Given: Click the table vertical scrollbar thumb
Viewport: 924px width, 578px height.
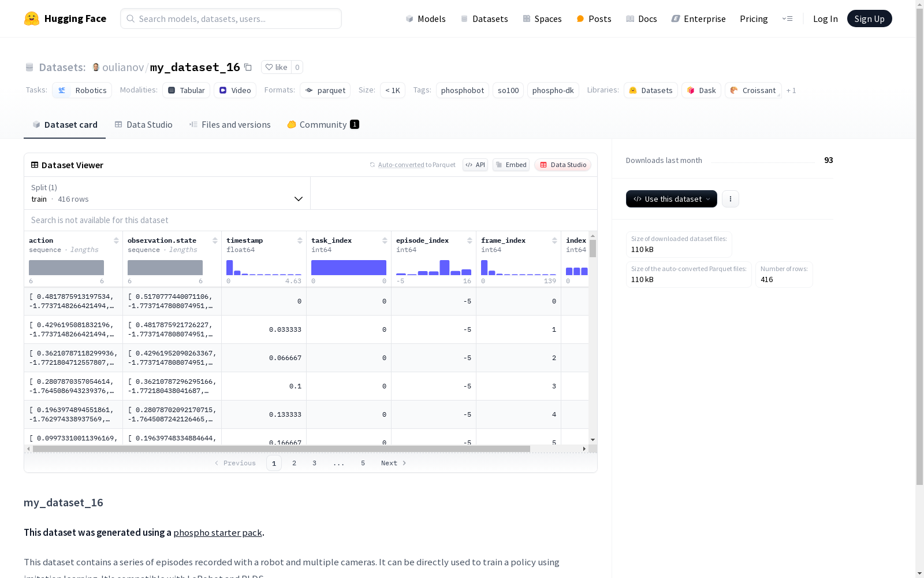Looking at the screenshot, I should click(593, 249).
